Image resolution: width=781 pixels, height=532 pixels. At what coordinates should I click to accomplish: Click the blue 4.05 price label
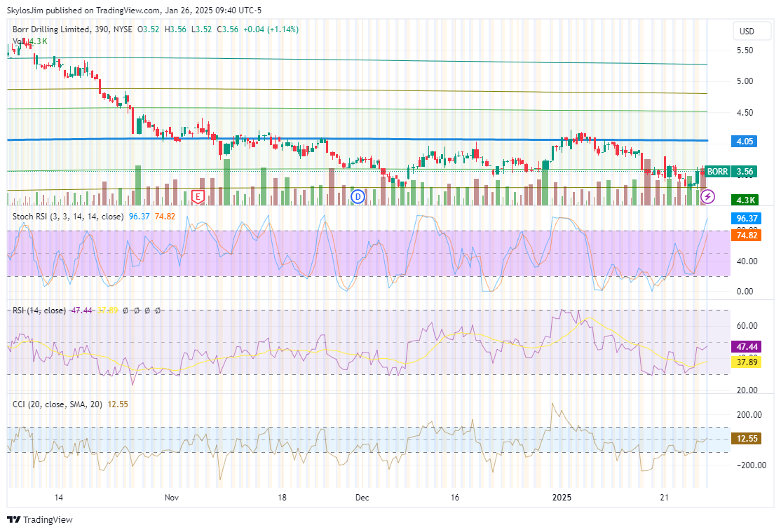[744, 142]
